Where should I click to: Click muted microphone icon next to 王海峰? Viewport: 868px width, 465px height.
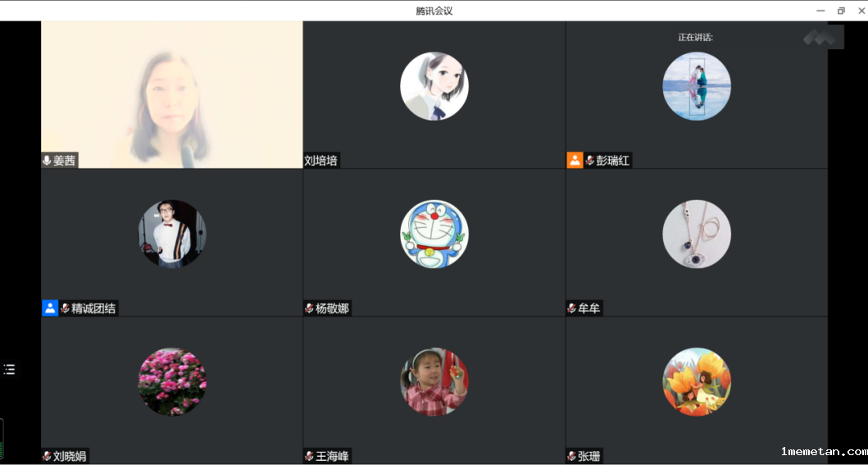310,456
